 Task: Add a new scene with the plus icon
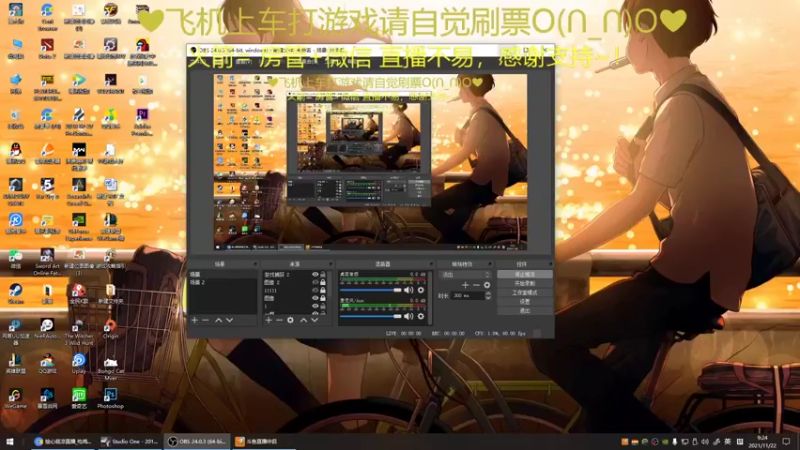pyautogui.click(x=194, y=320)
